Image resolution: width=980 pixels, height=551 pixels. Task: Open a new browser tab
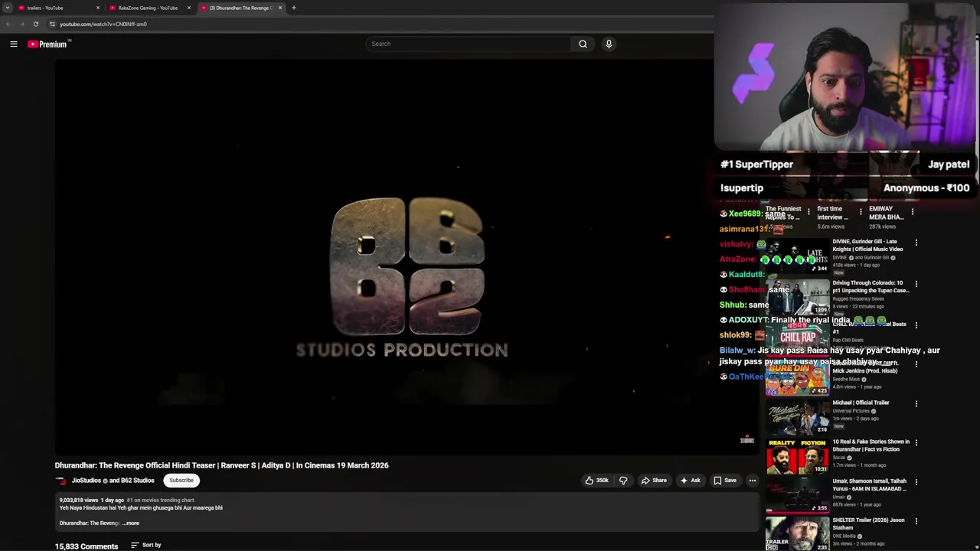point(294,8)
